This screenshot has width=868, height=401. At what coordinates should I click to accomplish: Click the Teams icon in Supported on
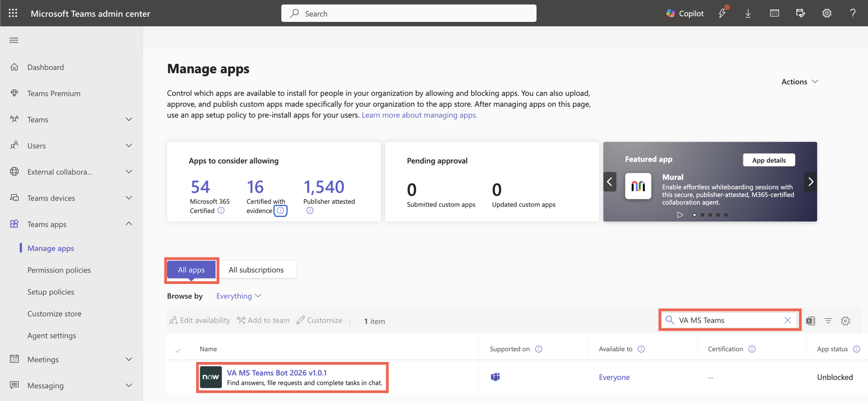(495, 377)
